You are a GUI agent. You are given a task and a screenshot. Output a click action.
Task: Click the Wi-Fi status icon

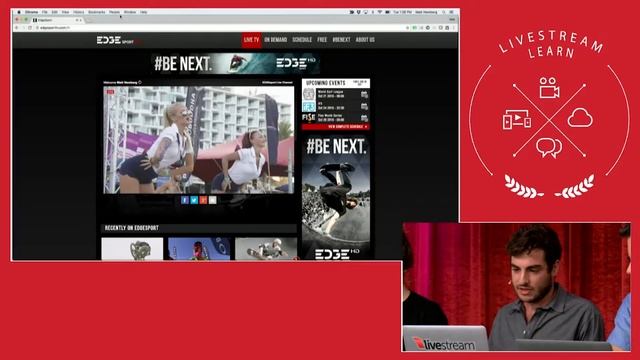click(379, 12)
